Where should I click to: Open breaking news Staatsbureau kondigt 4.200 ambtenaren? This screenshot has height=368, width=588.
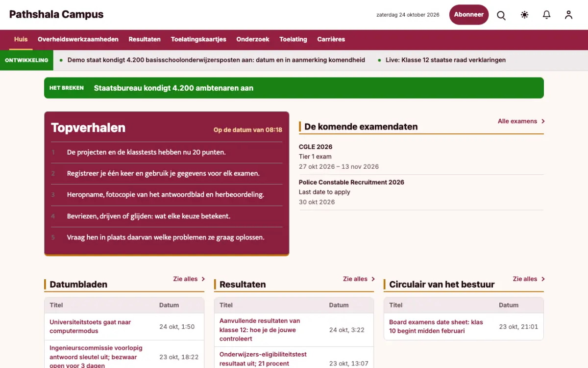[x=173, y=88]
